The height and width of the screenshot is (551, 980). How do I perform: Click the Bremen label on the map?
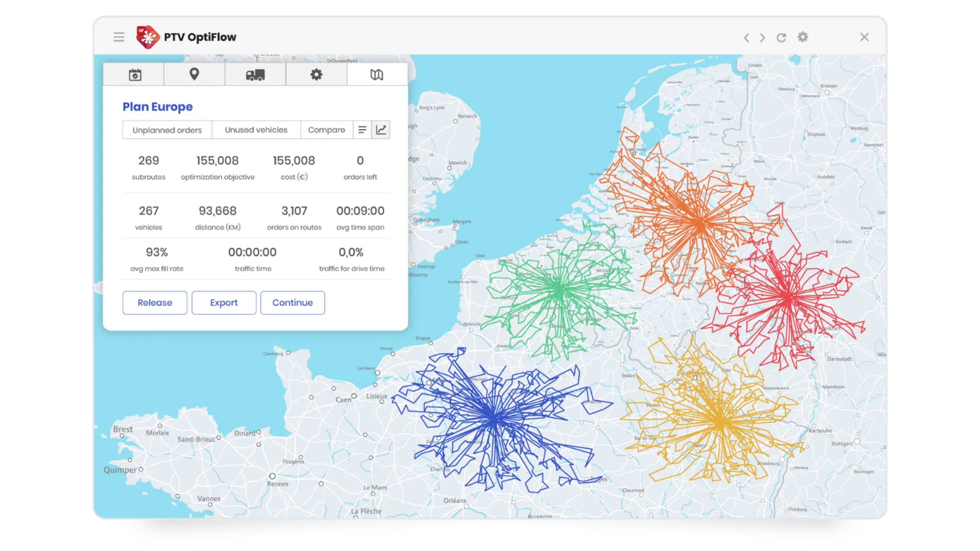pyautogui.click(x=829, y=86)
